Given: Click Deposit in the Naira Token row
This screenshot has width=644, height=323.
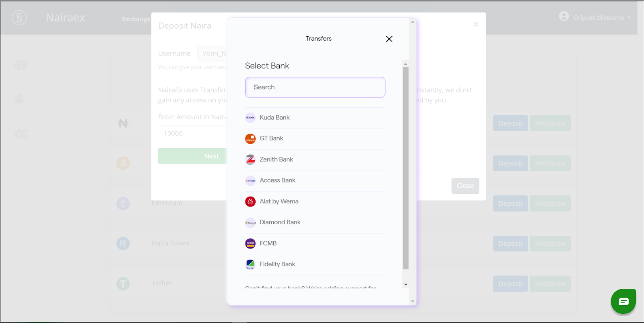Looking at the screenshot, I should (x=510, y=243).
